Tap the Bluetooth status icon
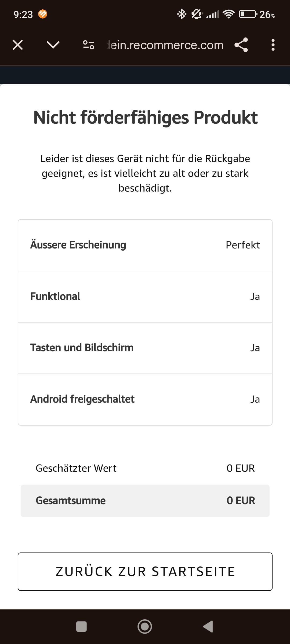290x644 pixels. point(182,14)
